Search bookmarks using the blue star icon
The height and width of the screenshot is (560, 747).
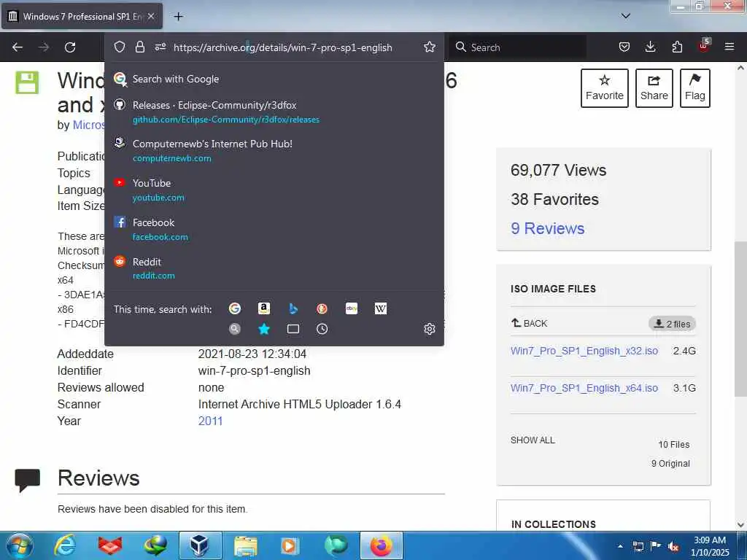264,329
